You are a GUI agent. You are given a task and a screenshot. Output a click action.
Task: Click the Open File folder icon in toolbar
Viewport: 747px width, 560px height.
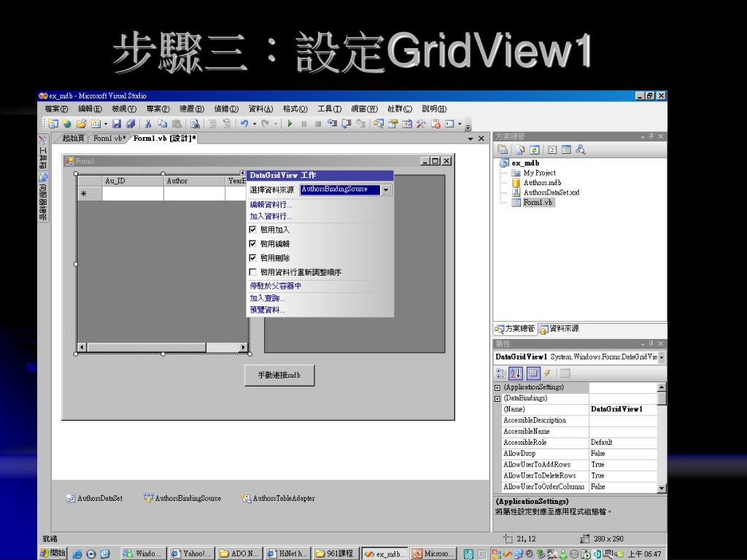(x=82, y=124)
